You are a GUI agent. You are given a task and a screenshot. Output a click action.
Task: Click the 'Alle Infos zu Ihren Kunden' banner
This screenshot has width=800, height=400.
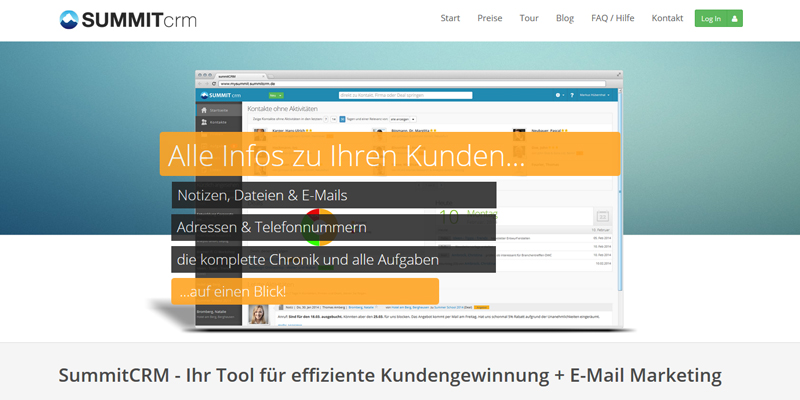click(348, 155)
